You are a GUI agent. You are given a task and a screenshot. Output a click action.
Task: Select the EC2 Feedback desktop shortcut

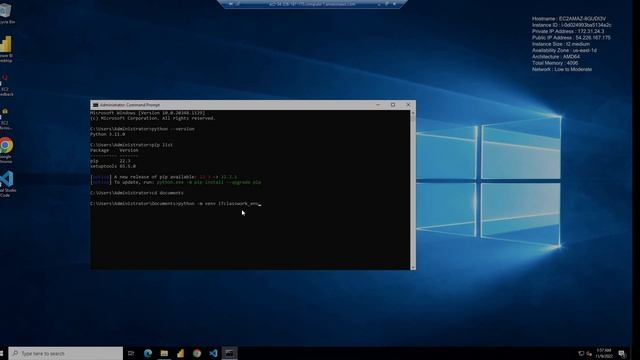click(6, 85)
